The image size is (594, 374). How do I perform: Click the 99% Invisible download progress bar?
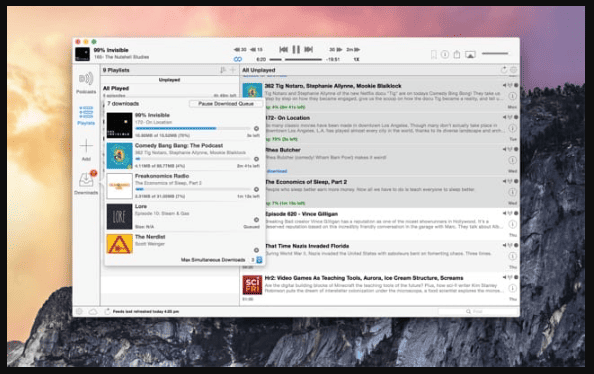192,128
